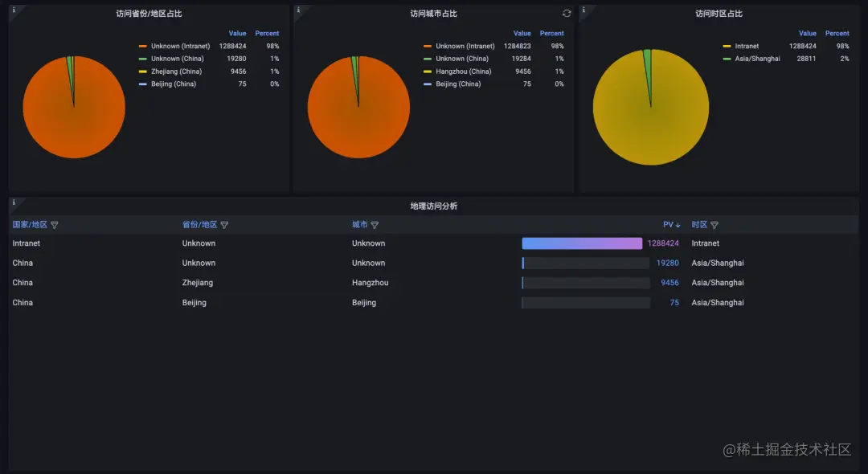The height and width of the screenshot is (474, 868).
Task: Toggle Unknown (China) series in province legend
Action: [x=177, y=59]
